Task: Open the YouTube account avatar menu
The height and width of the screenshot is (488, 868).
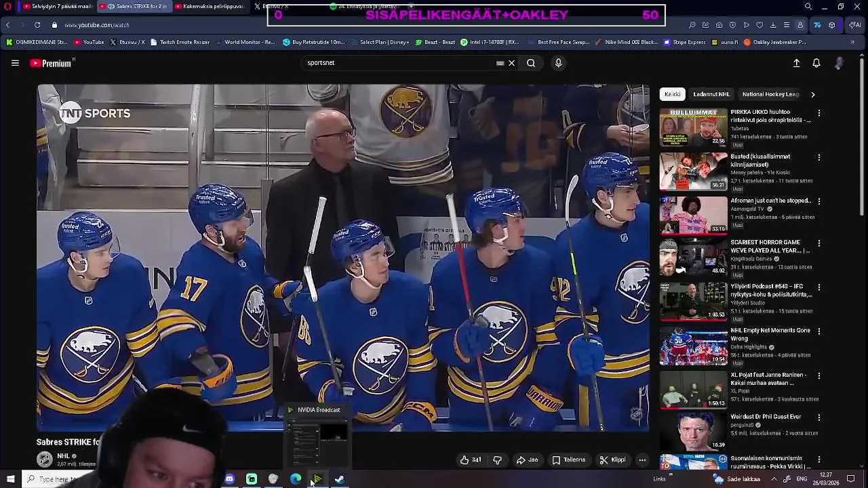Action: pyautogui.click(x=840, y=63)
